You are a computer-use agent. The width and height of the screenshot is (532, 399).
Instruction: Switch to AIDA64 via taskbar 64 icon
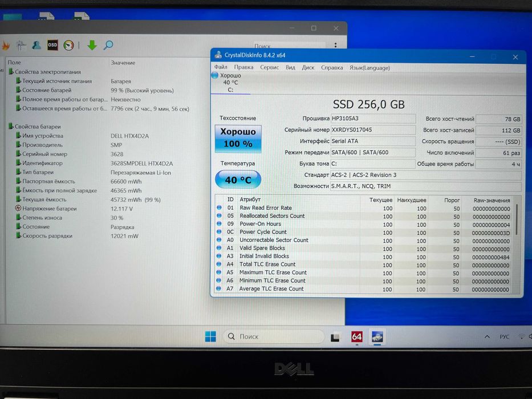[x=356, y=336]
